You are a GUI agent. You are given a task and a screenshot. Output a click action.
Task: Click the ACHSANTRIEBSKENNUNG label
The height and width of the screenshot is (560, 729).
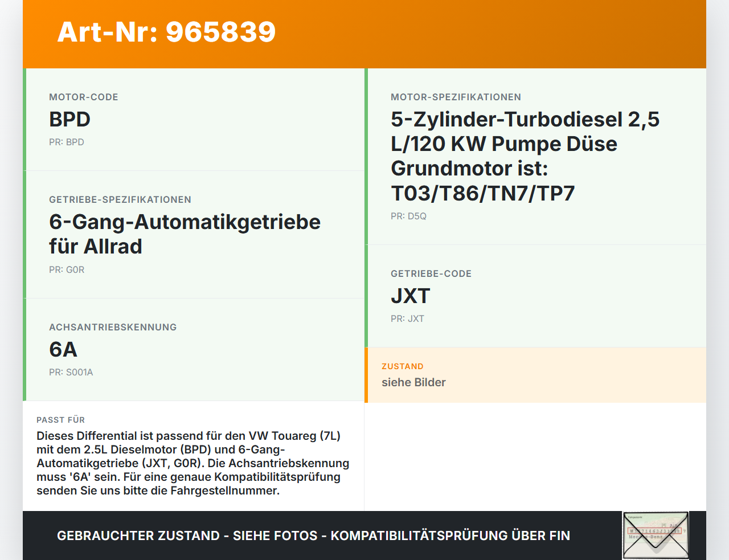coord(113,328)
